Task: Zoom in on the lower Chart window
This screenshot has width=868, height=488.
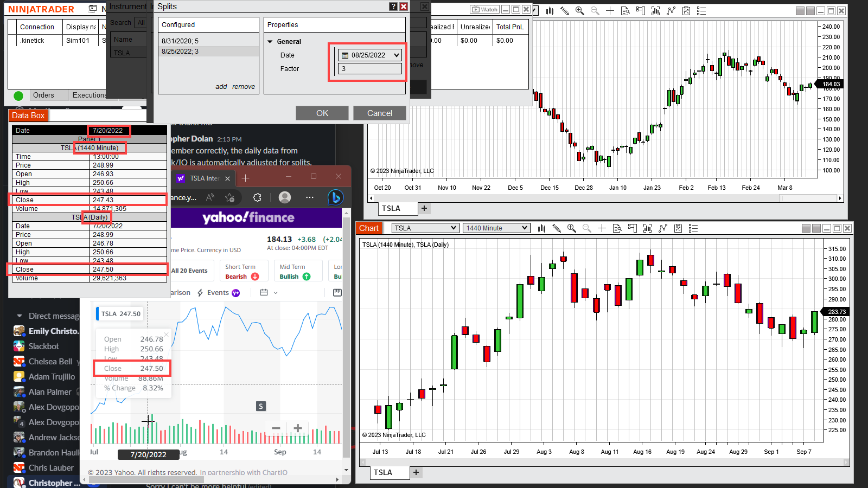Action: [572, 228]
